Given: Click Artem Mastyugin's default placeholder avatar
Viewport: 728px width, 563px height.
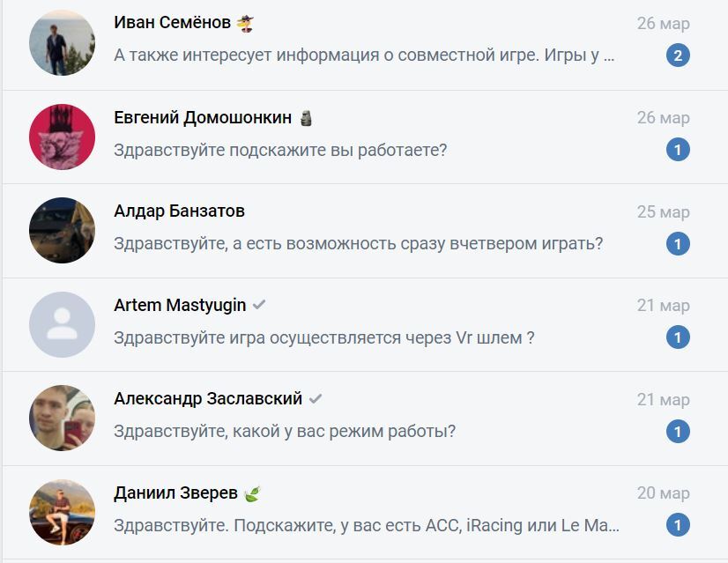Looking at the screenshot, I should 62,324.
